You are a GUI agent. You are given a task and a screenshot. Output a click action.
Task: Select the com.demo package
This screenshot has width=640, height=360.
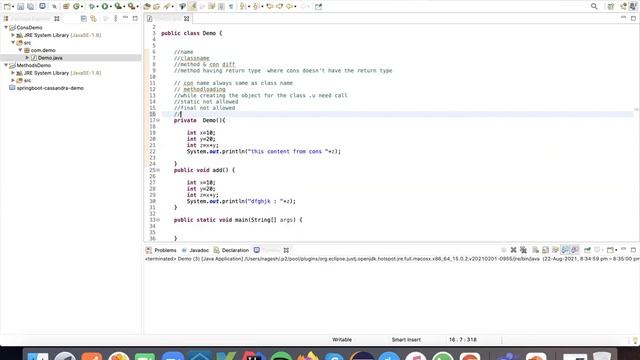tap(43, 50)
